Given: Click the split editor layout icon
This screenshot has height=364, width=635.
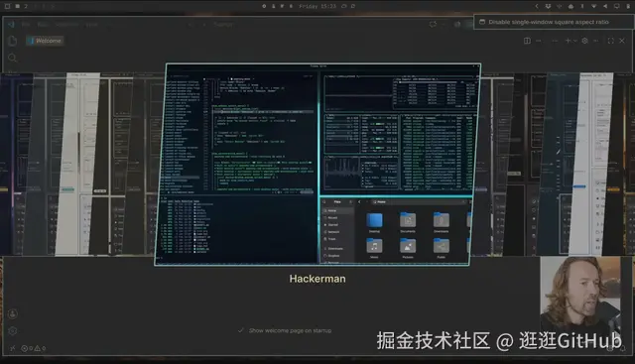Looking at the screenshot, I should pos(527,41).
